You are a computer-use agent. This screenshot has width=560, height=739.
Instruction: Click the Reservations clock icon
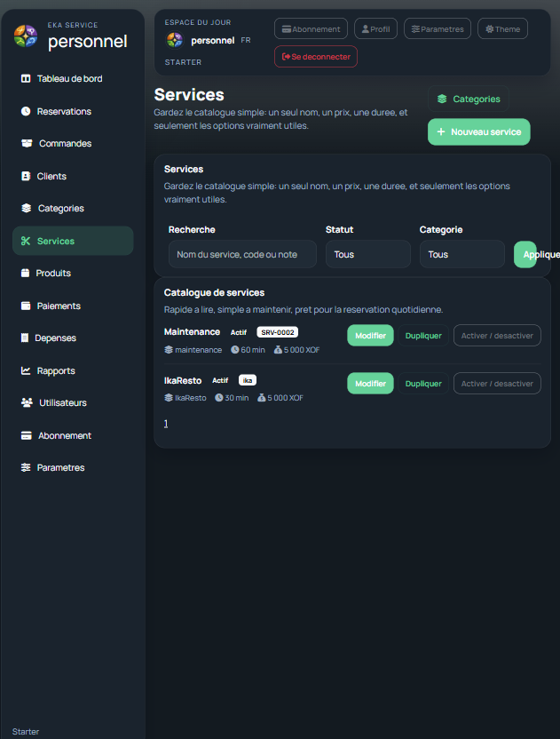[26, 112]
